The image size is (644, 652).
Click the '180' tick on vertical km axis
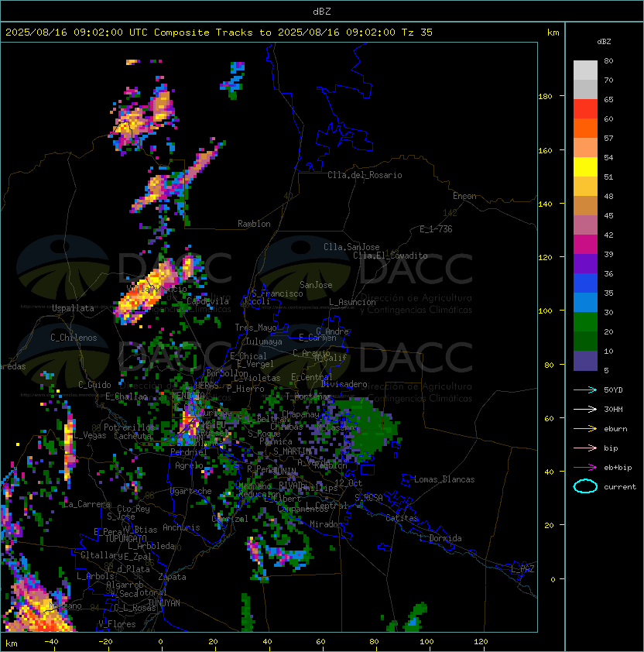(545, 97)
